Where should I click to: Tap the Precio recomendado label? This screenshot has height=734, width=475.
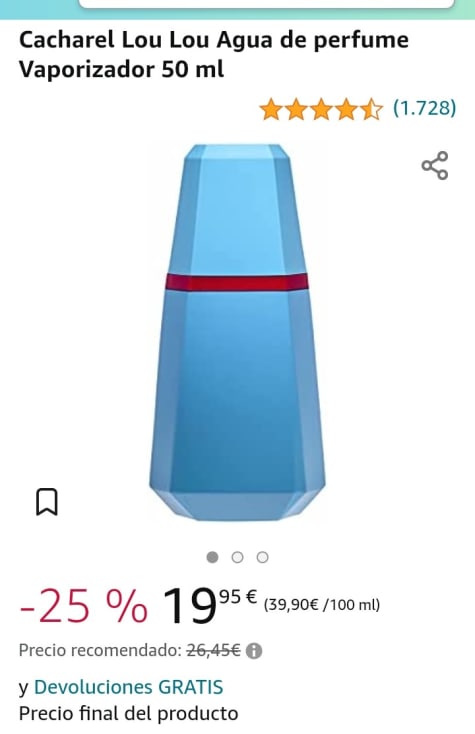pos(100,650)
